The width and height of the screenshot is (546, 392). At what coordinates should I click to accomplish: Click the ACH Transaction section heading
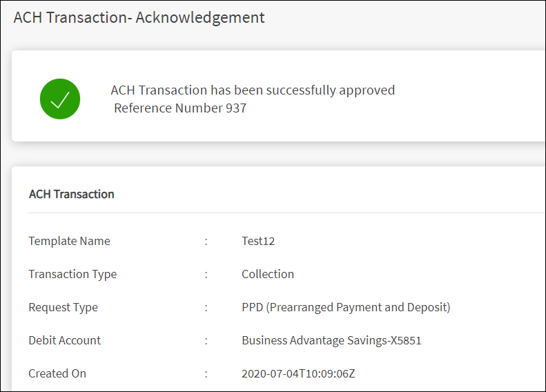(x=71, y=194)
